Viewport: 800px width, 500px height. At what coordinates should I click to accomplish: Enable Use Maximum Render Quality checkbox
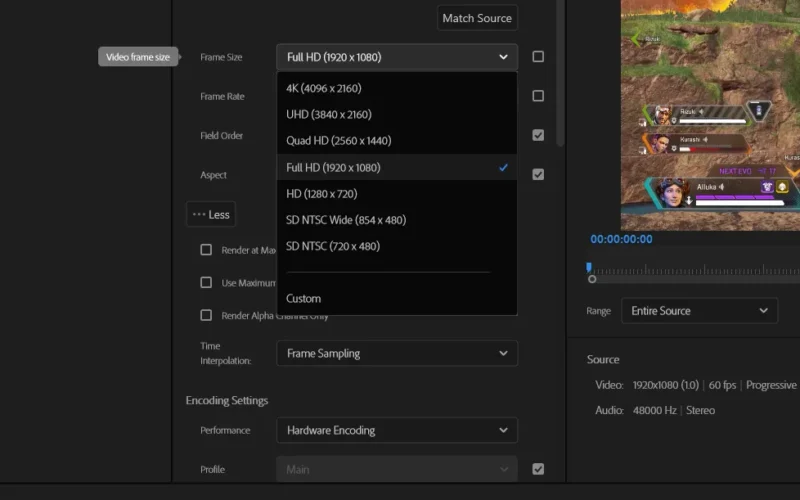pyautogui.click(x=206, y=283)
